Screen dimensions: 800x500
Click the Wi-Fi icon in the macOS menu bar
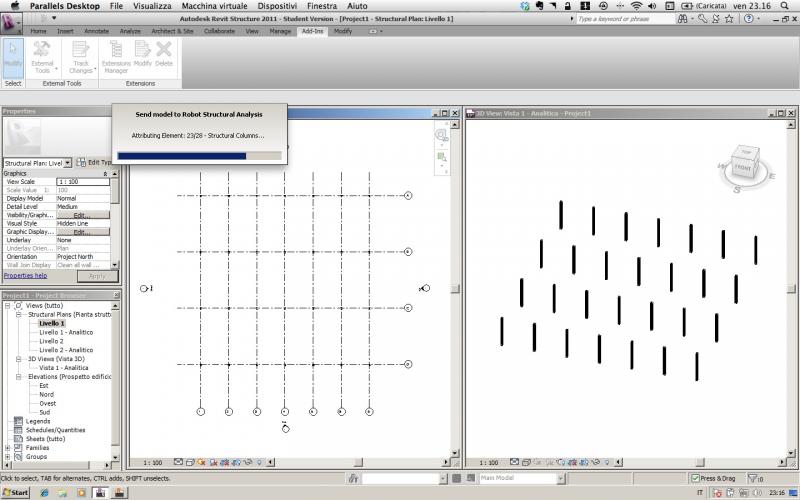coord(636,6)
